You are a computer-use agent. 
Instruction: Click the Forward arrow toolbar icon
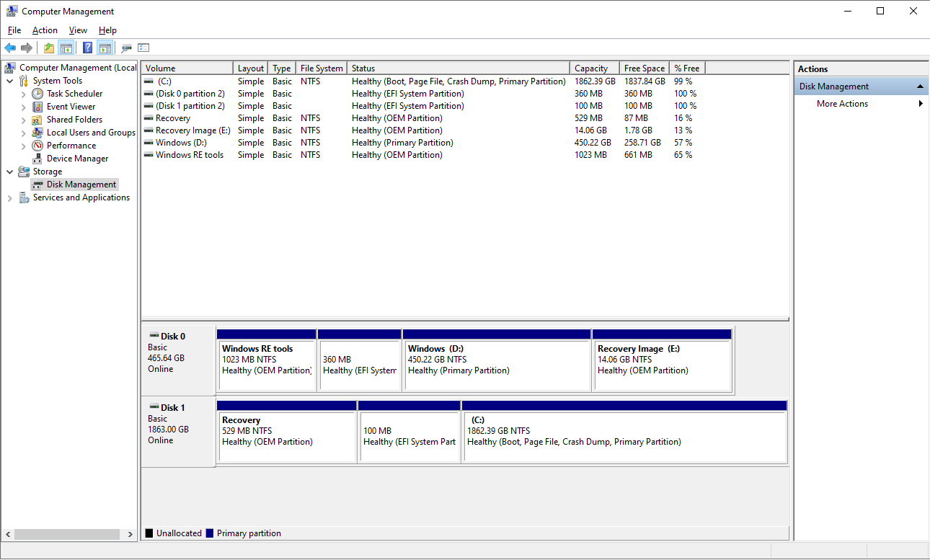(27, 48)
